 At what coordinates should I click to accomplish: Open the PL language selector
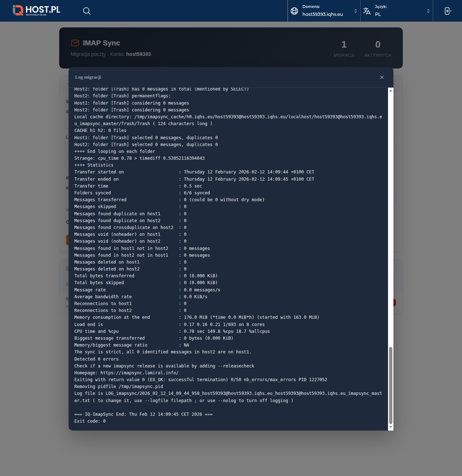click(378, 14)
